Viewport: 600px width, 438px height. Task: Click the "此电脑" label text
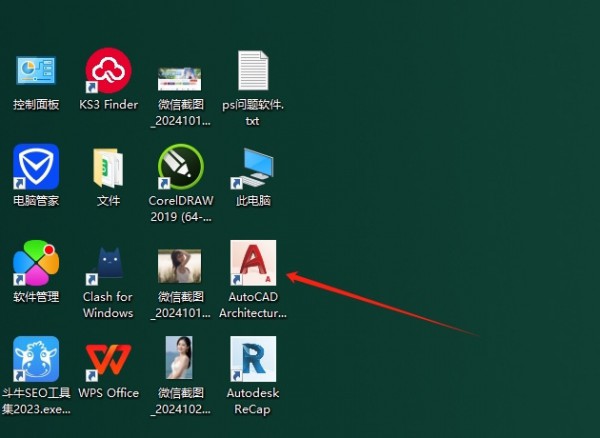tap(253, 200)
